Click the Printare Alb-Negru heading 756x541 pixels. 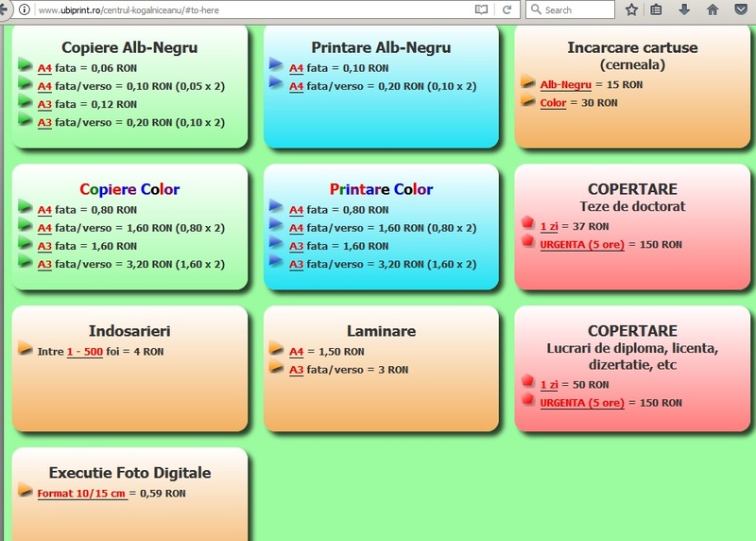[381, 47]
